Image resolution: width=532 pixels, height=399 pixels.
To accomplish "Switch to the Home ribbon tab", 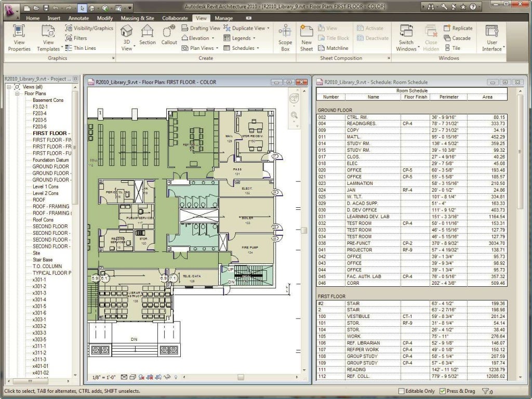I will click(33, 18).
